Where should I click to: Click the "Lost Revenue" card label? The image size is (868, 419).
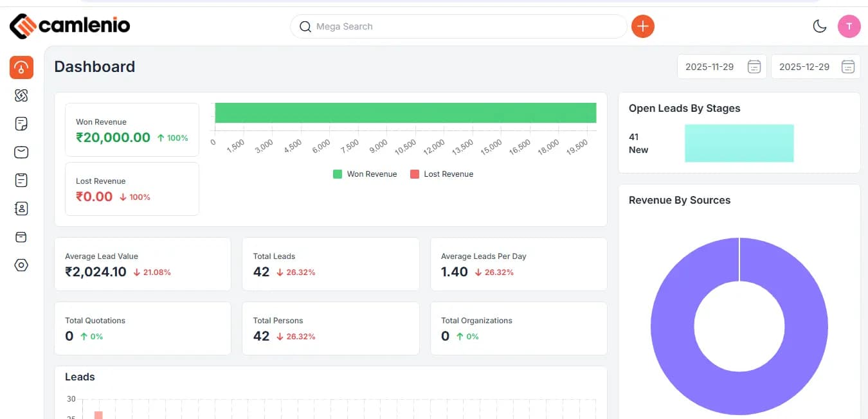click(x=101, y=181)
